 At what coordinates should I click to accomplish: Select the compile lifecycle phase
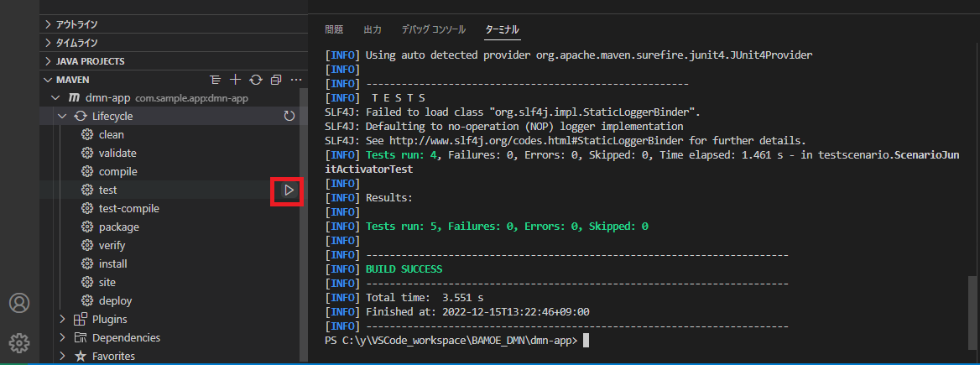[x=118, y=172]
